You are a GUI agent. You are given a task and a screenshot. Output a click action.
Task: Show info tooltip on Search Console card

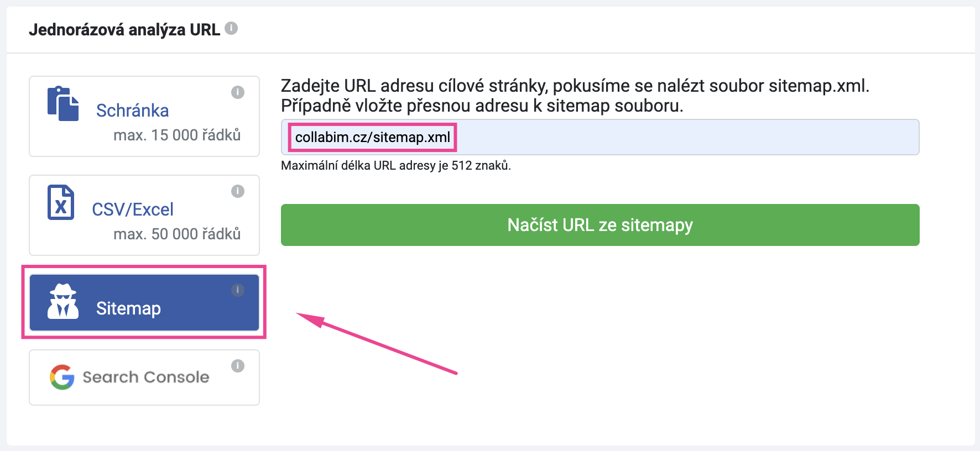pyautogui.click(x=238, y=366)
